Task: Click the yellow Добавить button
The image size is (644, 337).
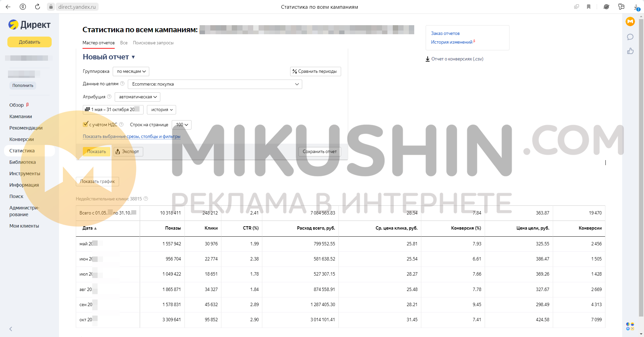Action: click(x=30, y=42)
